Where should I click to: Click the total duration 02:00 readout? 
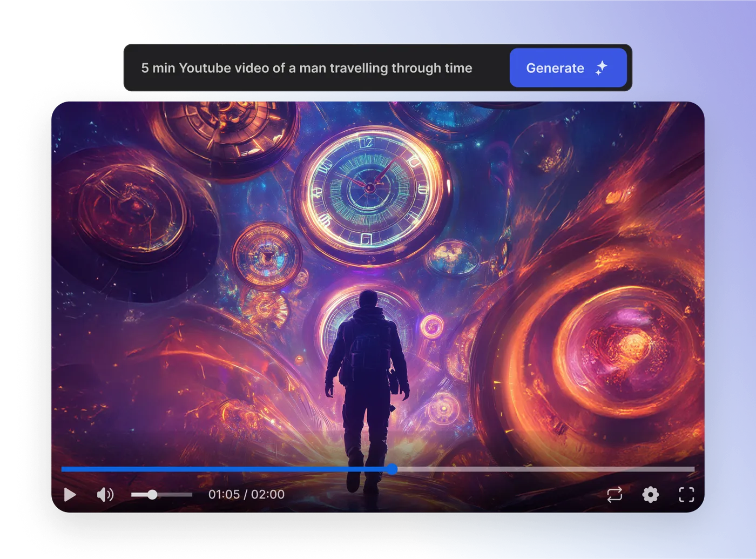coord(268,494)
